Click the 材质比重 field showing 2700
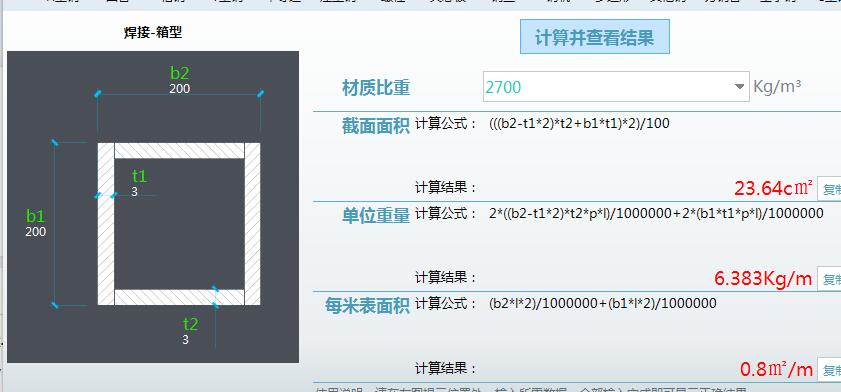Image resolution: width=841 pixels, height=392 pixels. (x=616, y=86)
